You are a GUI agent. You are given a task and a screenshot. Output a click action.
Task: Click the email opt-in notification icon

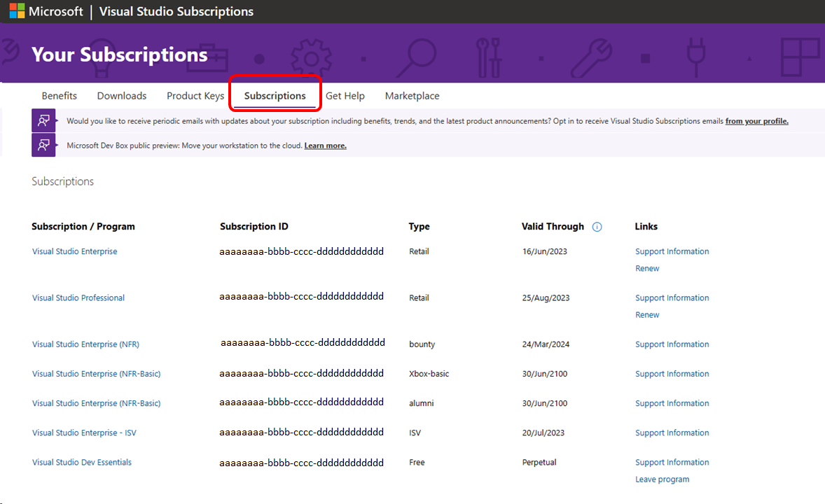point(43,120)
